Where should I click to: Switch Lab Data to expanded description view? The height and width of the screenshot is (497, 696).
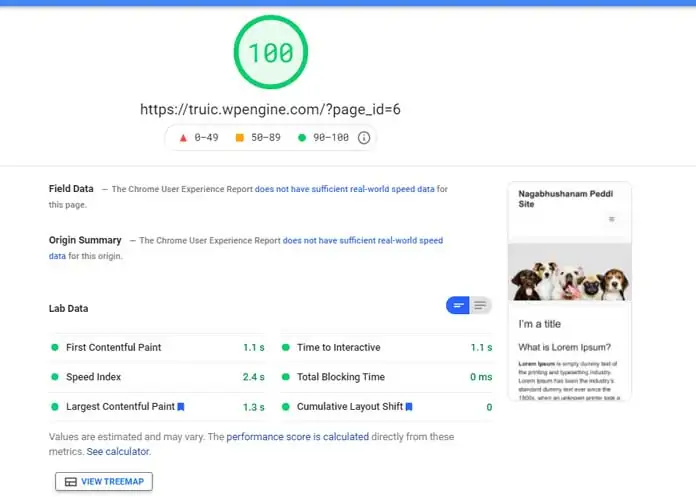click(x=480, y=305)
